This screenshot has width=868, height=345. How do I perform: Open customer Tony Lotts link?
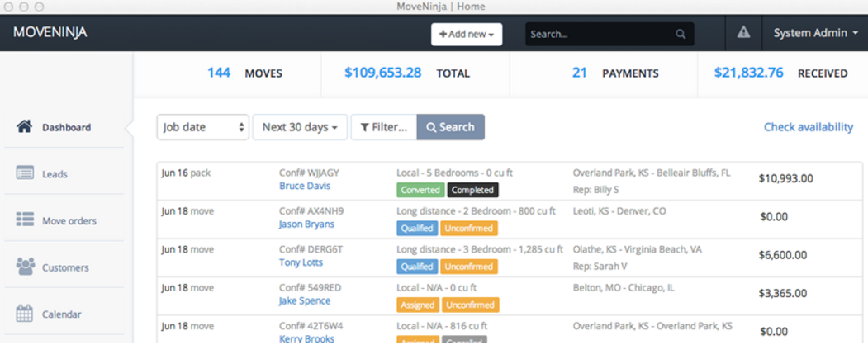(301, 263)
